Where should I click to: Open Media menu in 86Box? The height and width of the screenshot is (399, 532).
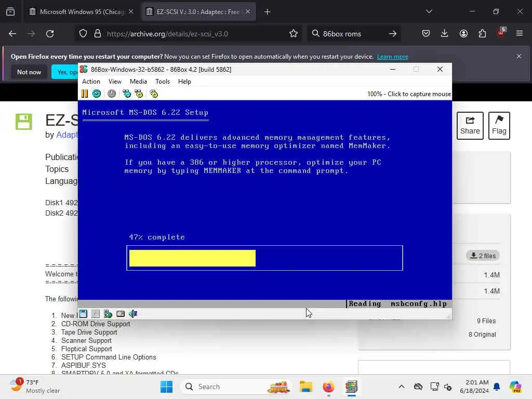[138, 82]
